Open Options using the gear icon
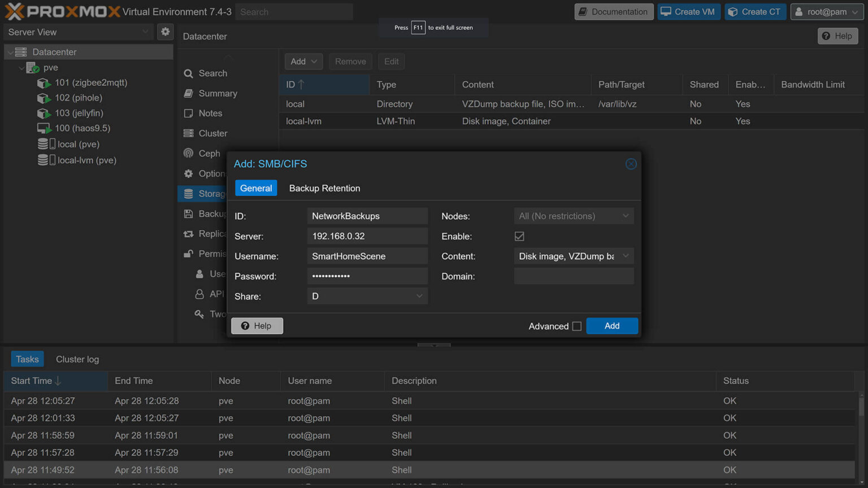This screenshot has width=868, height=488. 188,173
